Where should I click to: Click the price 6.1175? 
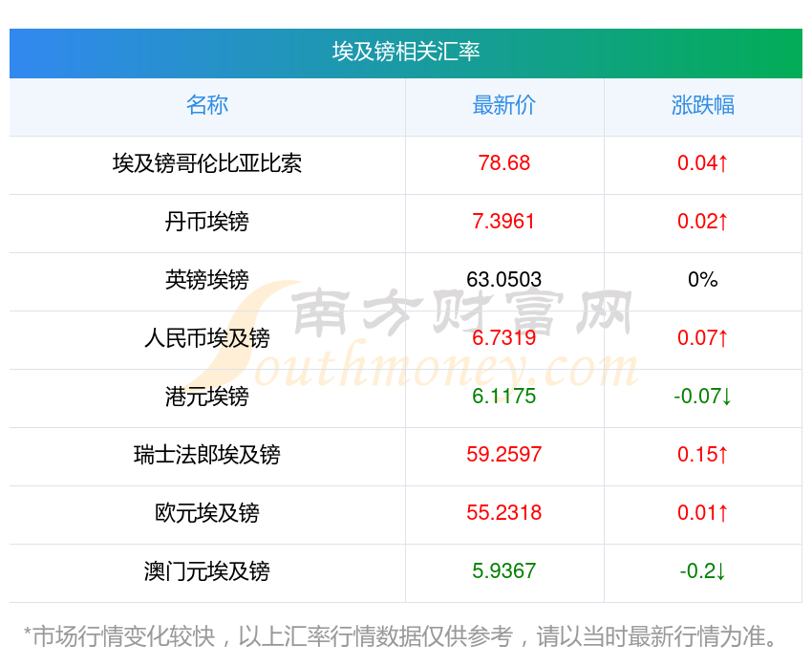click(503, 397)
